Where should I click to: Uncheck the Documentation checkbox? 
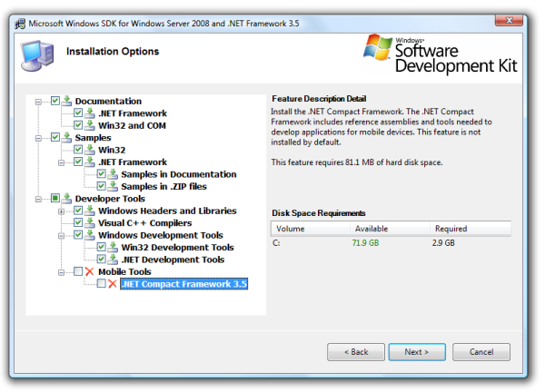pyautogui.click(x=54, y=101)
